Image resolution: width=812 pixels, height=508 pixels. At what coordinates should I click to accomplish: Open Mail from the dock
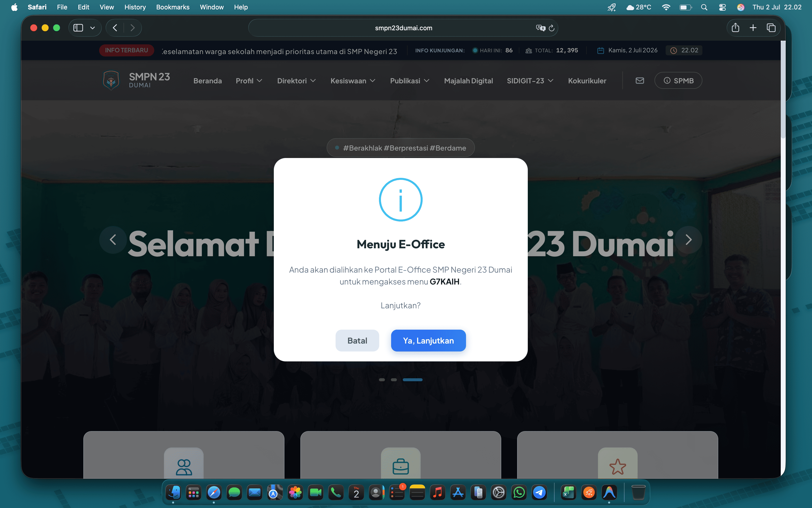pos(255,493)
